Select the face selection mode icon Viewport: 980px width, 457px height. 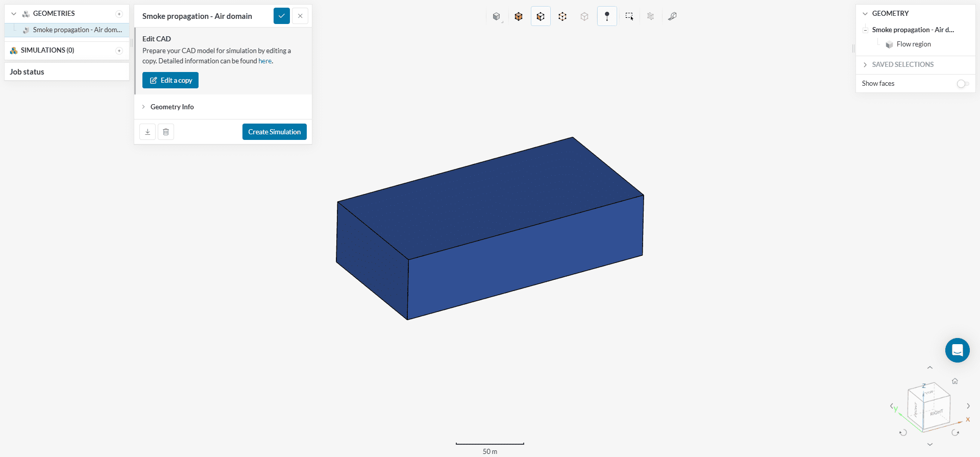pos(541,16)
